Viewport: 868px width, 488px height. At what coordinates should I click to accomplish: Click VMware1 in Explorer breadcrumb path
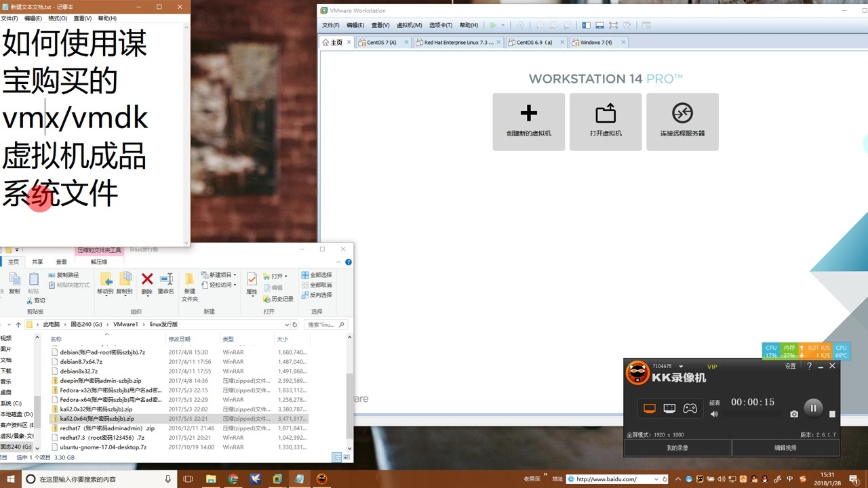click(125, 325)
